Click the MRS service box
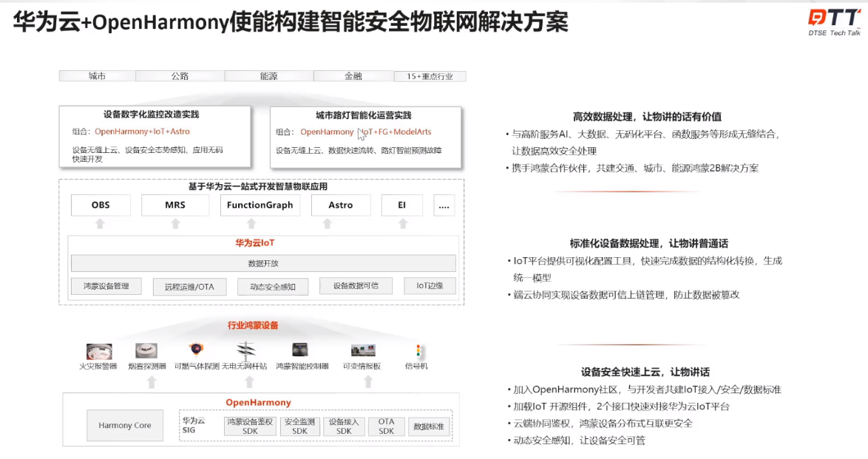 [x=175, y=205]
